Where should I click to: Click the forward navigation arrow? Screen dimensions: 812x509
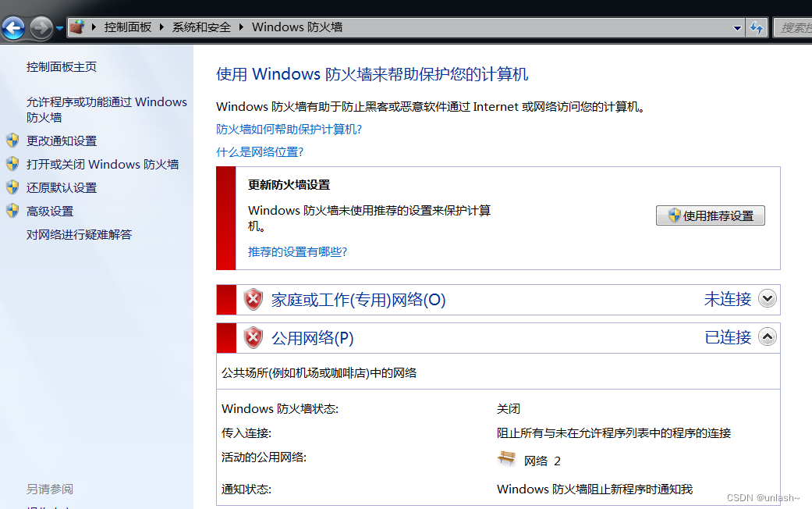[41, 27]
